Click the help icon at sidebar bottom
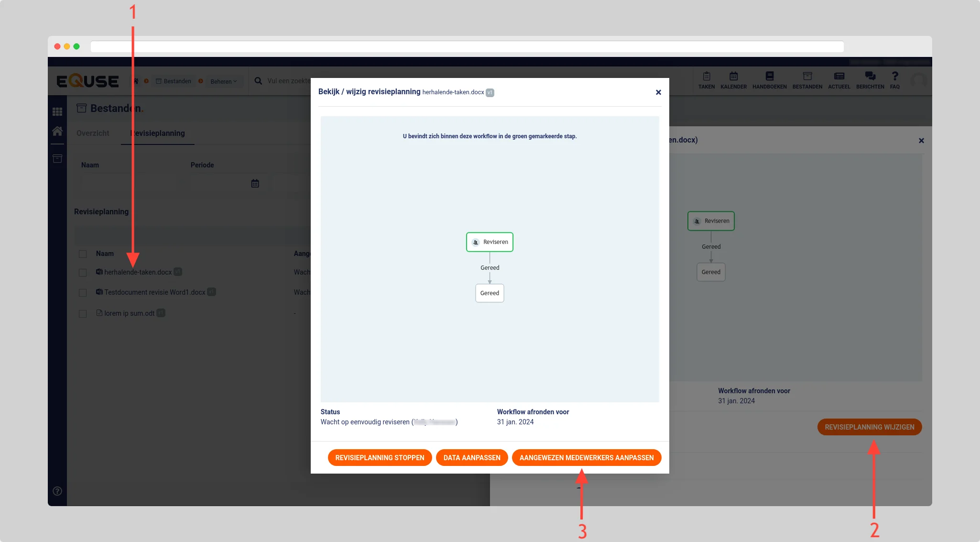The image size is (980, 542). 57,491
